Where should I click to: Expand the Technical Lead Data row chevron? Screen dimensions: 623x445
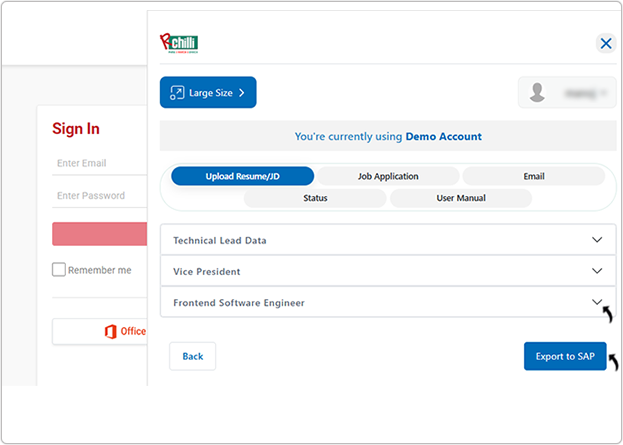597,240
